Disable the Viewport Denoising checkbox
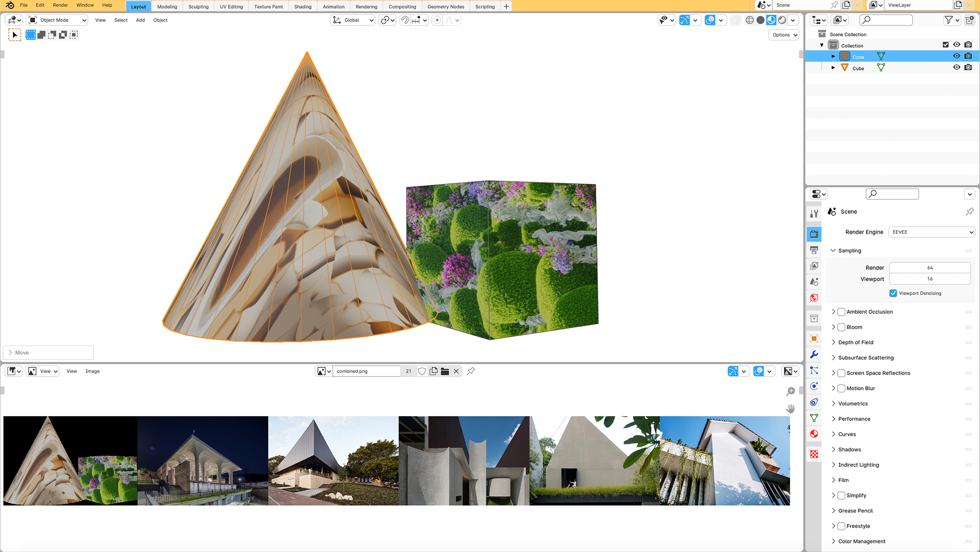Image resolution: width=980 pixels, height=552 pixels. 893,293
